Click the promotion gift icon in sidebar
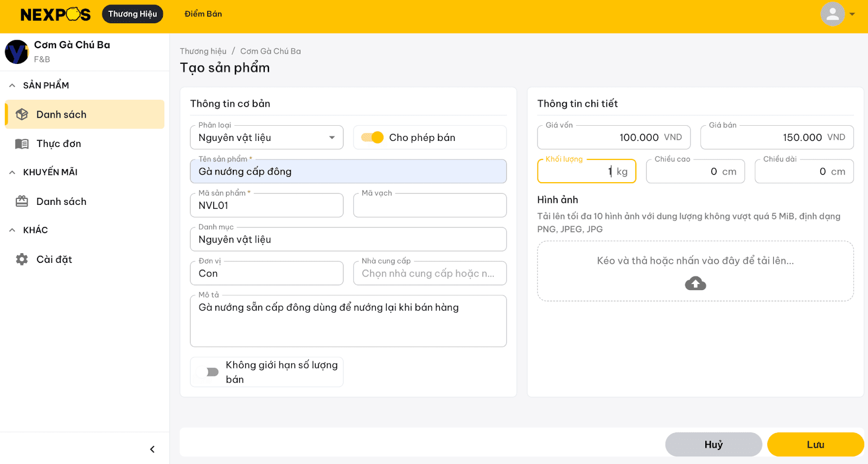Viewport: 868px width, 464px height. tap(22, 201)
